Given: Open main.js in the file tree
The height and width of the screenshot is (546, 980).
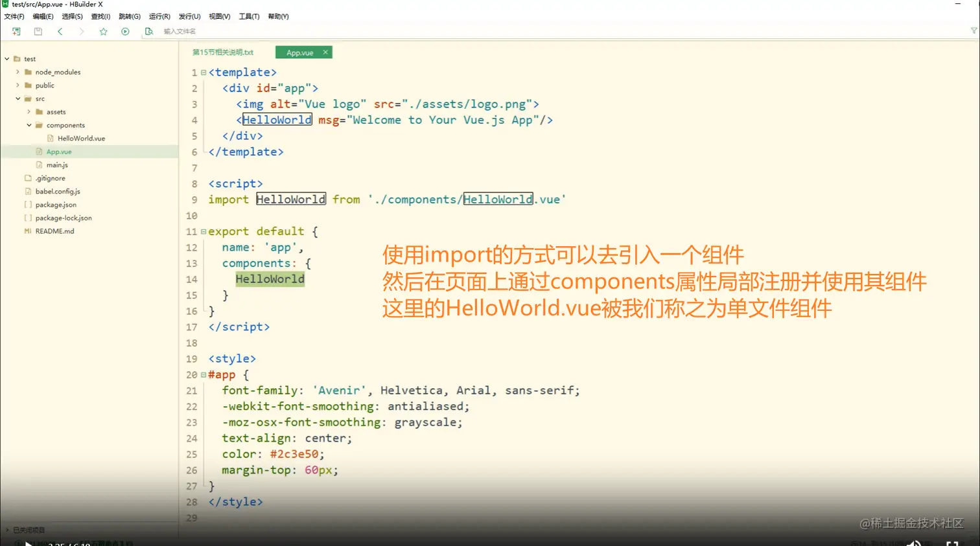Looking at the screenshot, I should 57,165.
